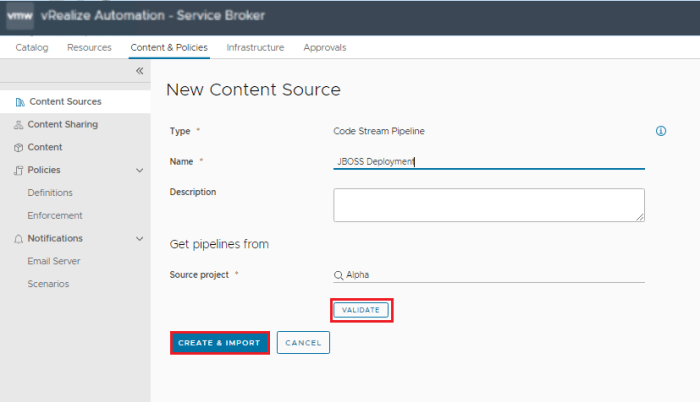Focus the Name field with JBOSS Deployment
Screen dimensions: 700x402
point(488,161)
